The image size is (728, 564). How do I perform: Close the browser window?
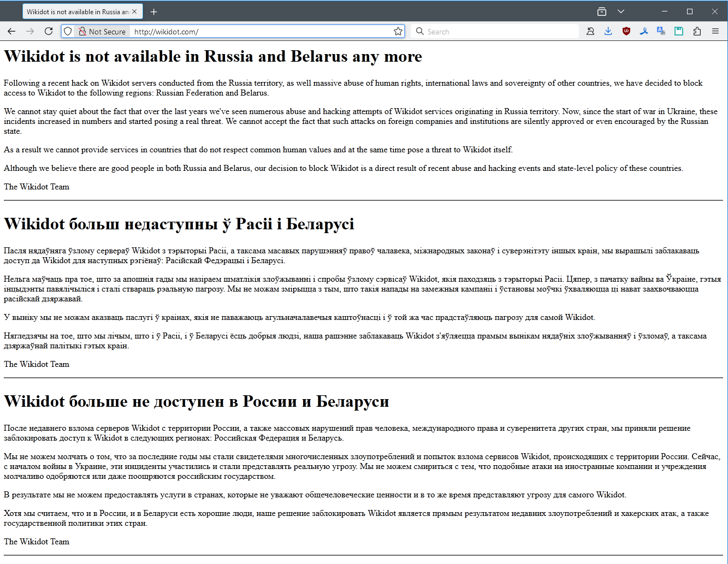point(715,11)
